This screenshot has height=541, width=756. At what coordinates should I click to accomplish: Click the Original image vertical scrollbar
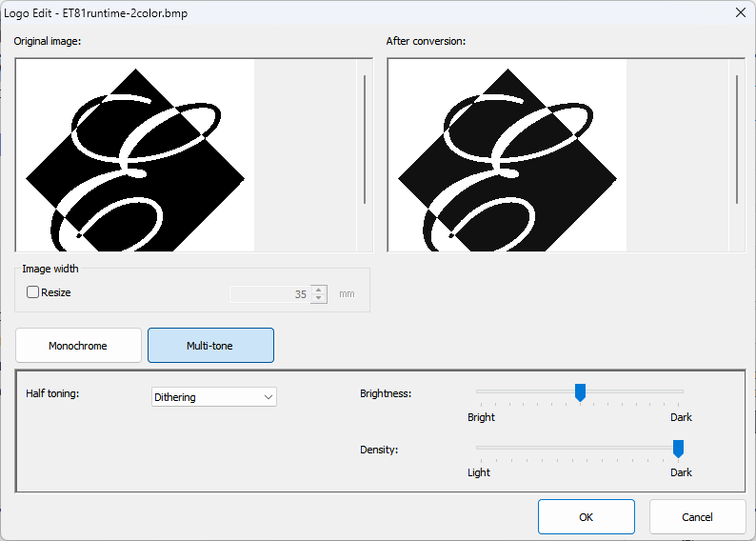tap(365, 138)
